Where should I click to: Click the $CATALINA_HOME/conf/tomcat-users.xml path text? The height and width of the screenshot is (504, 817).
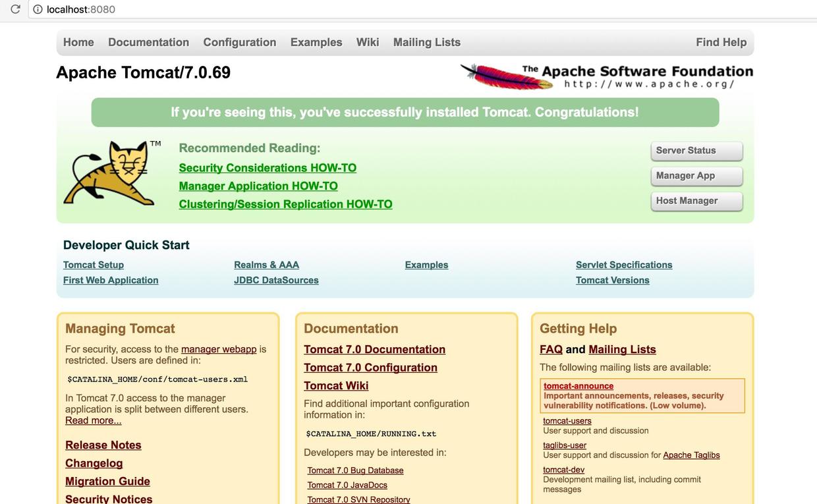pos(157,379)
